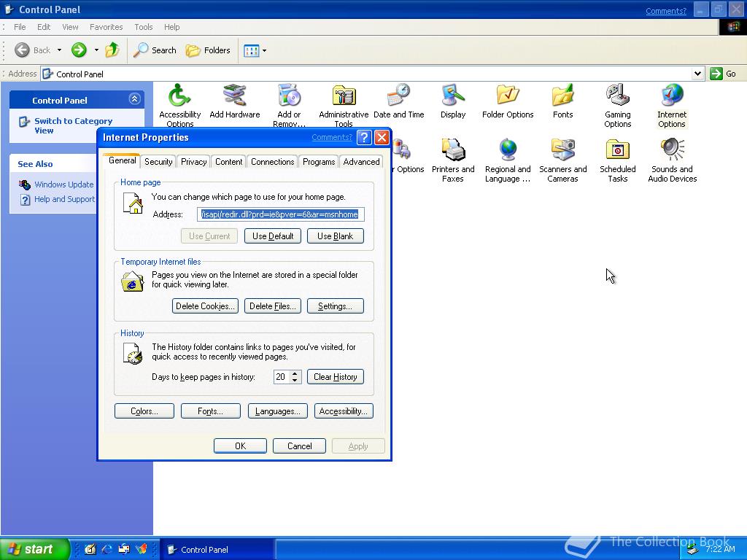Open Scheduled Tasks icon

coord(617,160)
